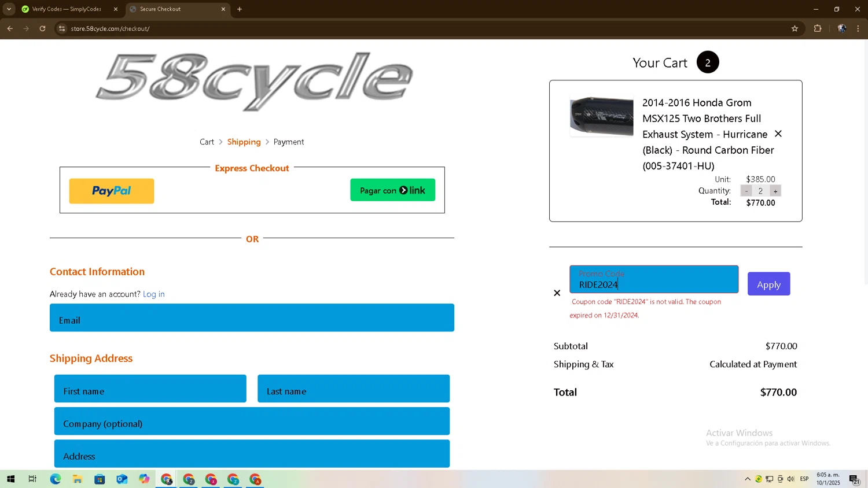This screenshot has width=868, height=488.
Task: Reload the checkout page
Action: 42,28
